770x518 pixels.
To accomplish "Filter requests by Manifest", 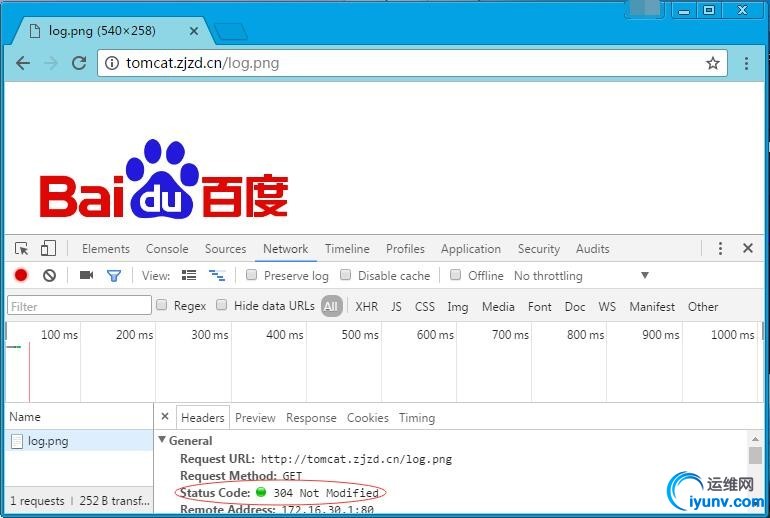I will (x=652, y=306).
